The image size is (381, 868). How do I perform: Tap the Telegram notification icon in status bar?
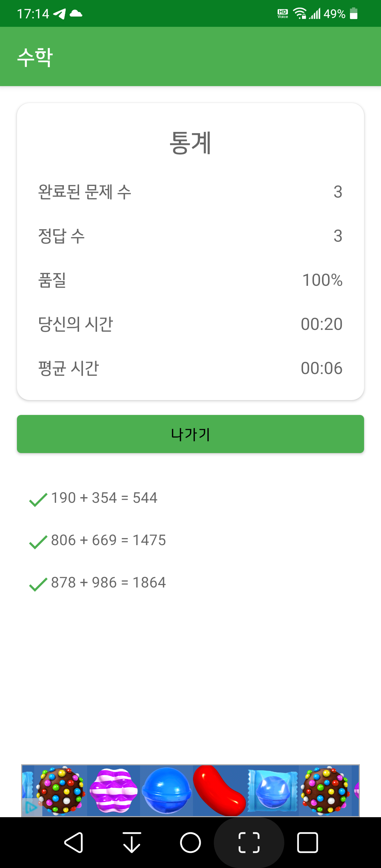coord(59,14)
